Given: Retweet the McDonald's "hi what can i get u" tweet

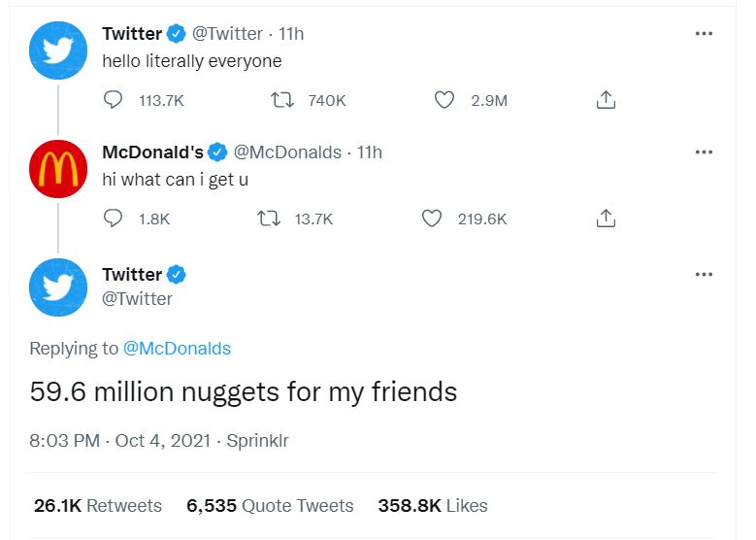Looking at the screenshot, I should tap(267, 219).
